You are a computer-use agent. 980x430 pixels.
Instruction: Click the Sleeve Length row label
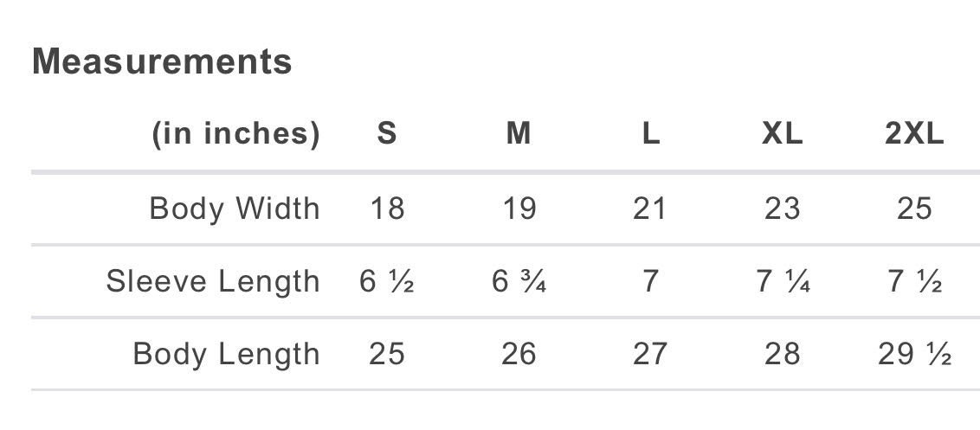pyautogui.click(x=213, y=281)
